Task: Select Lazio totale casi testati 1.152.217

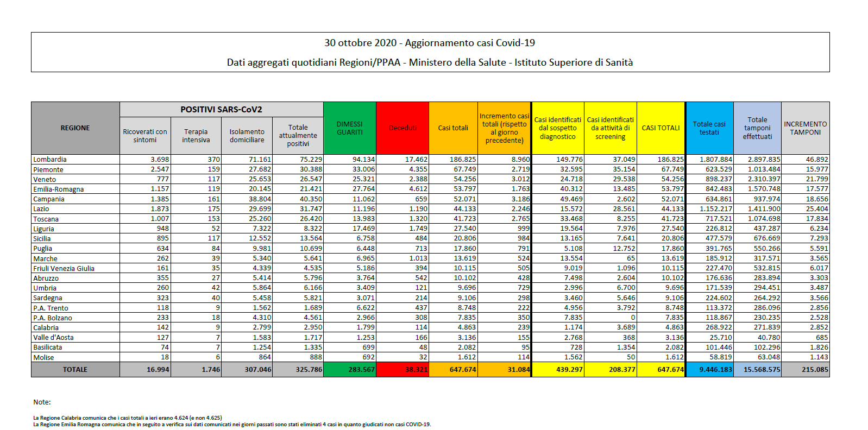Action: click(x=716, y=209)
